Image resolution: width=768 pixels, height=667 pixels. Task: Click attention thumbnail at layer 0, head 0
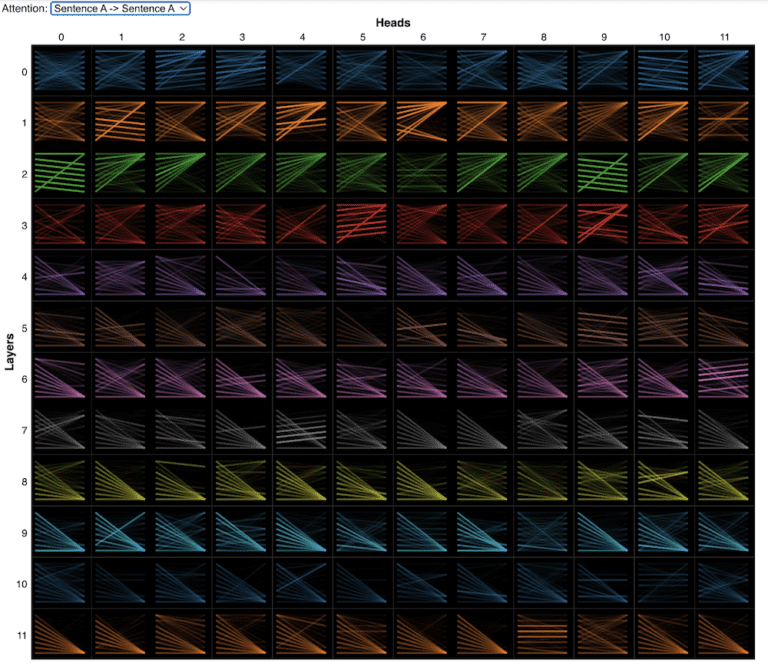coord(62,71)
